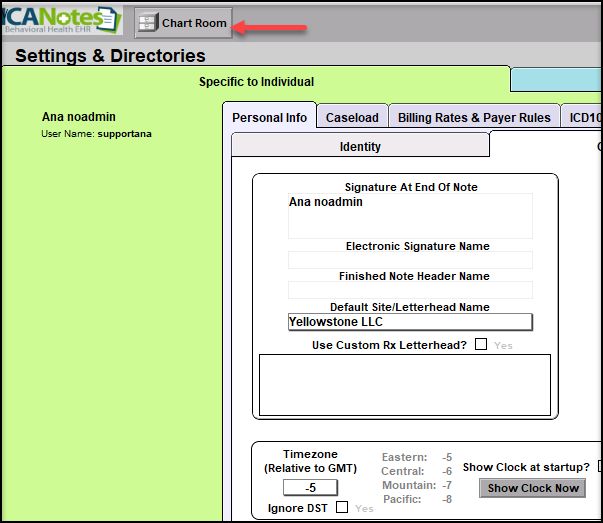
Task: Choose the Identity sub-tab
Action: pos(360,146)
